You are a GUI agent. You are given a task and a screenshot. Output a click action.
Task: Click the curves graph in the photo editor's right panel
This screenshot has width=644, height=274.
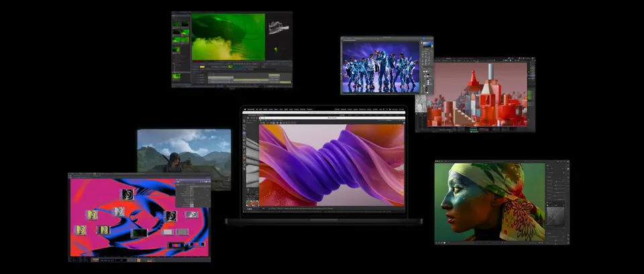(555, 217)
